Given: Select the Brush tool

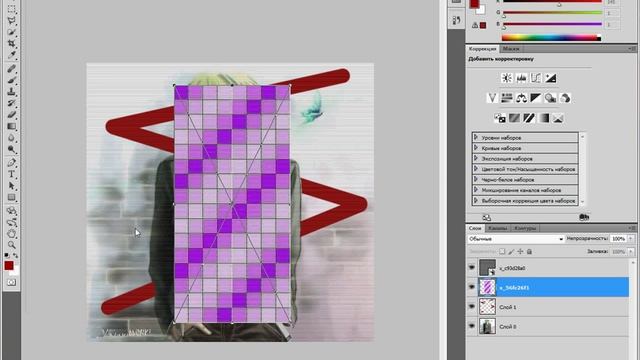Looking at the screenshot, I should [11, 80].
